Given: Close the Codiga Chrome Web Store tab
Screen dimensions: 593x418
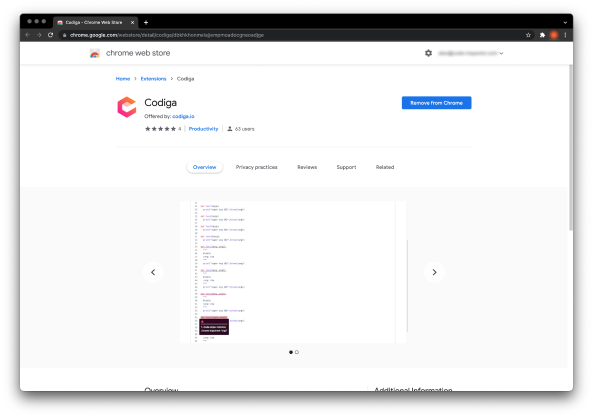Looking at the screenshot, I should 132,22.
